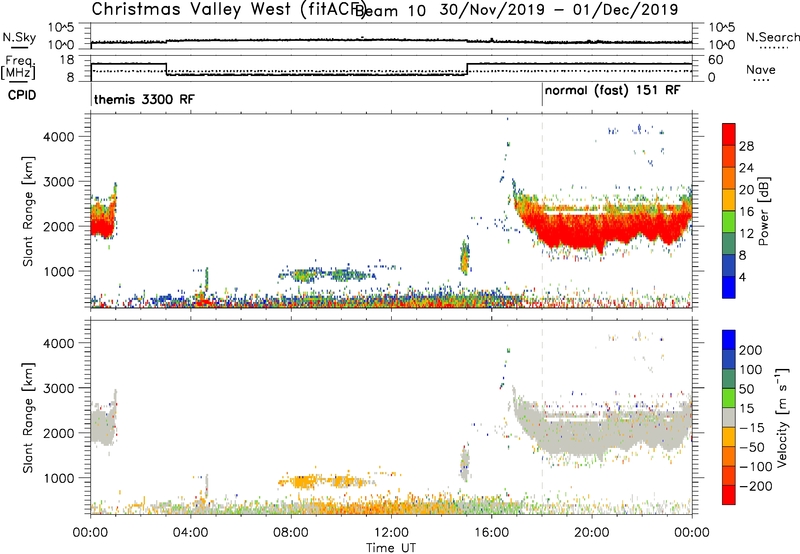Click the '20:00' time axis tick label
Screen dimensions: 800x554
[x=592, y=533]
